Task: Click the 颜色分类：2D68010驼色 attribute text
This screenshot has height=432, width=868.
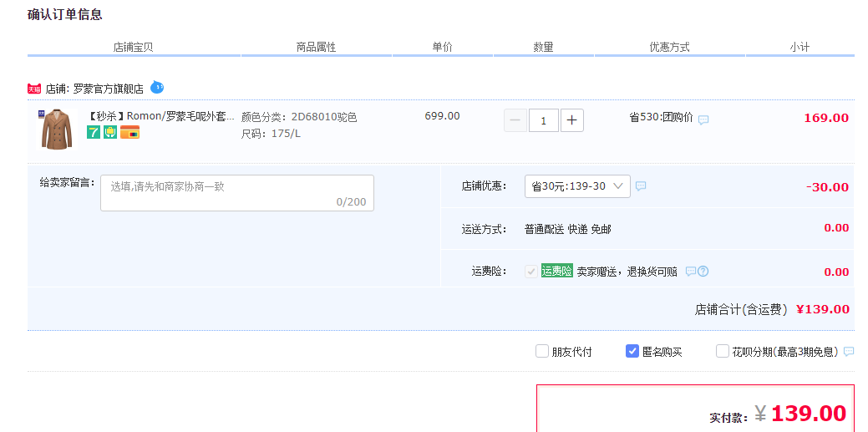Action: pyautogui.click(x=299, y=117)
